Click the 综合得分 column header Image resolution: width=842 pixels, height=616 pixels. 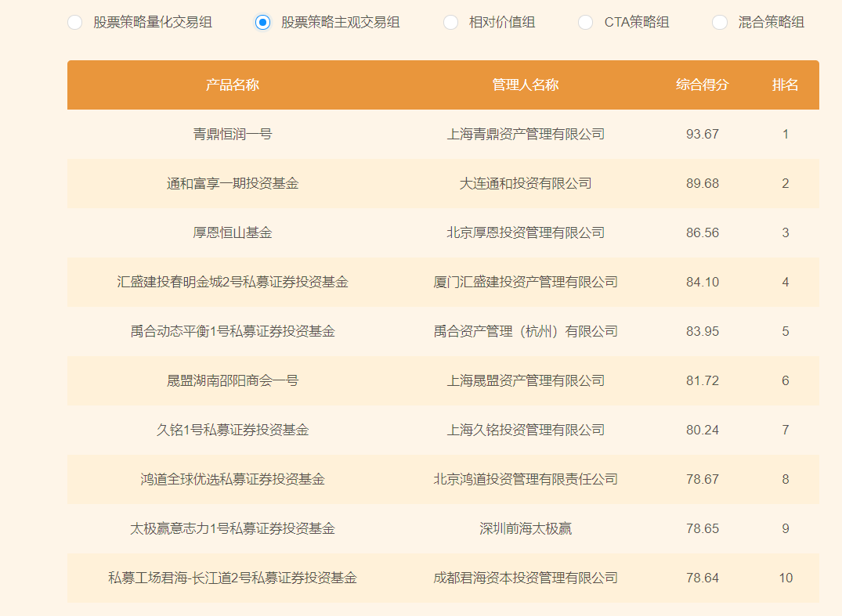click(703, 85)
